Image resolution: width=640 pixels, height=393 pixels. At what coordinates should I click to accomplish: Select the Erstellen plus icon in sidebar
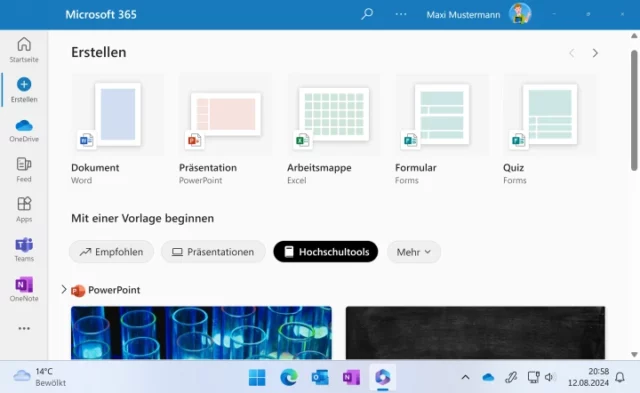point(24,84)
